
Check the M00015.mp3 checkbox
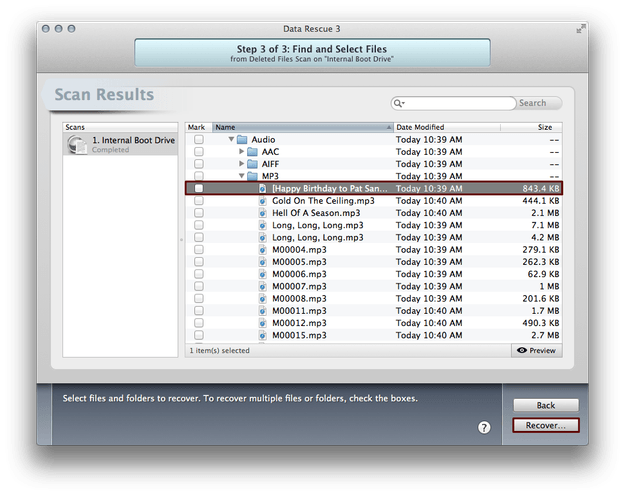[x=199, y=335]
